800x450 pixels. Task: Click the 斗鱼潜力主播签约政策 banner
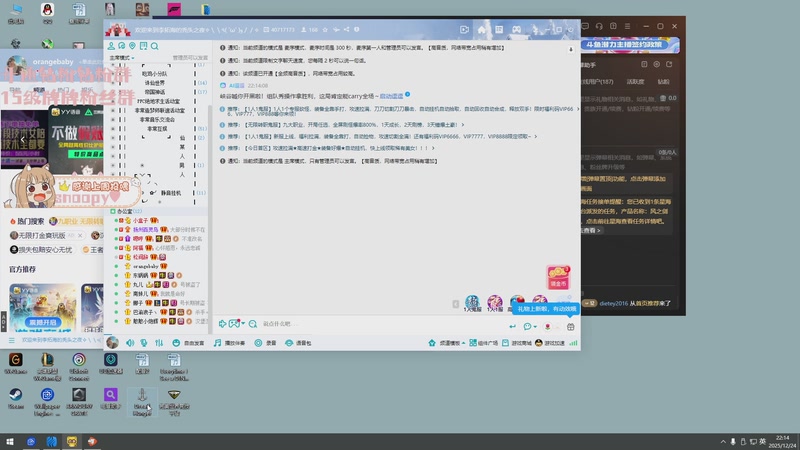click(x=630, y=45)
